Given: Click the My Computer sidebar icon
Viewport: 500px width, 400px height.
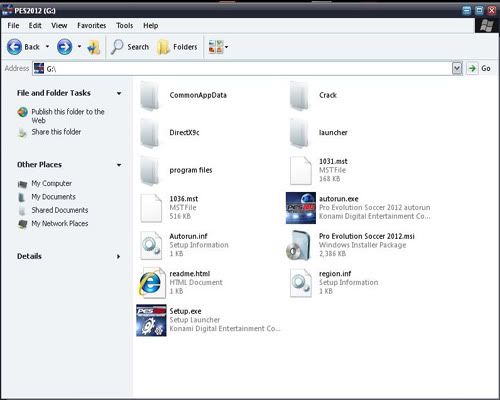Looking at the screenshot, I should (x=22, y=184).
